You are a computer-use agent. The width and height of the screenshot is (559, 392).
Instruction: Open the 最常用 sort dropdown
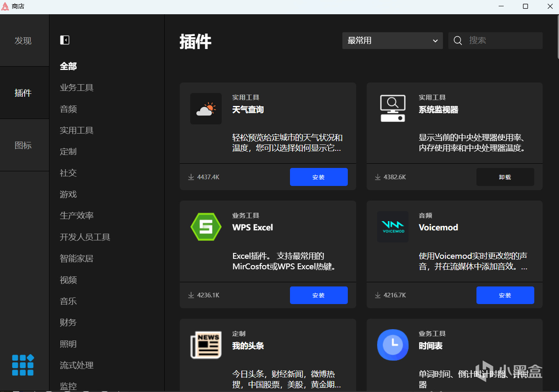click(393, 41)
